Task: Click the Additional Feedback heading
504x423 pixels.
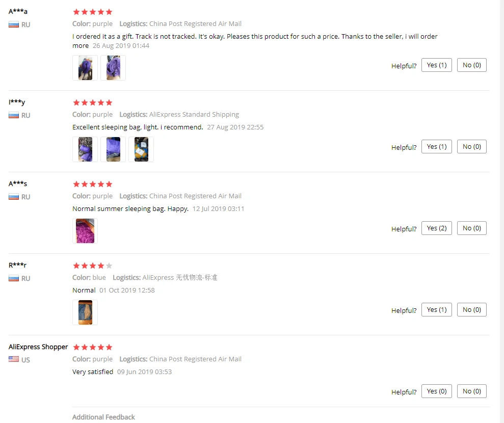Action: 103,417
